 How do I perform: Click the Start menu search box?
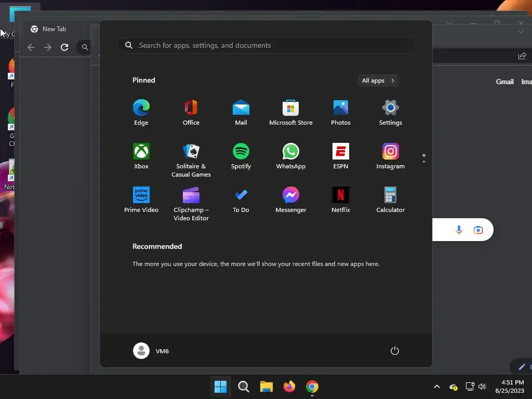[265, 46]
